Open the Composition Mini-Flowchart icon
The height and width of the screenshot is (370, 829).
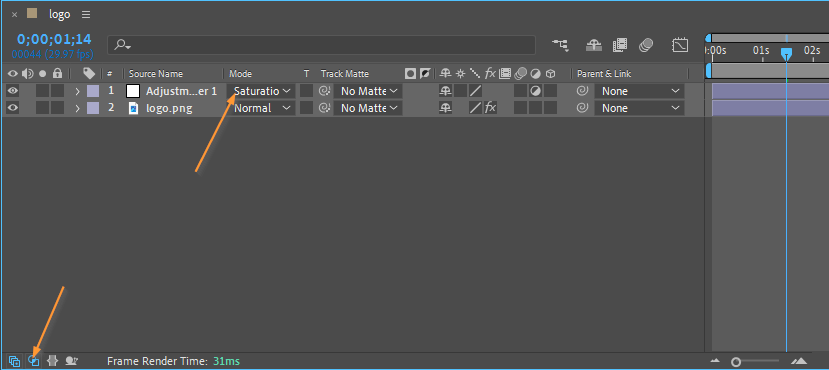tap(560, 45)
